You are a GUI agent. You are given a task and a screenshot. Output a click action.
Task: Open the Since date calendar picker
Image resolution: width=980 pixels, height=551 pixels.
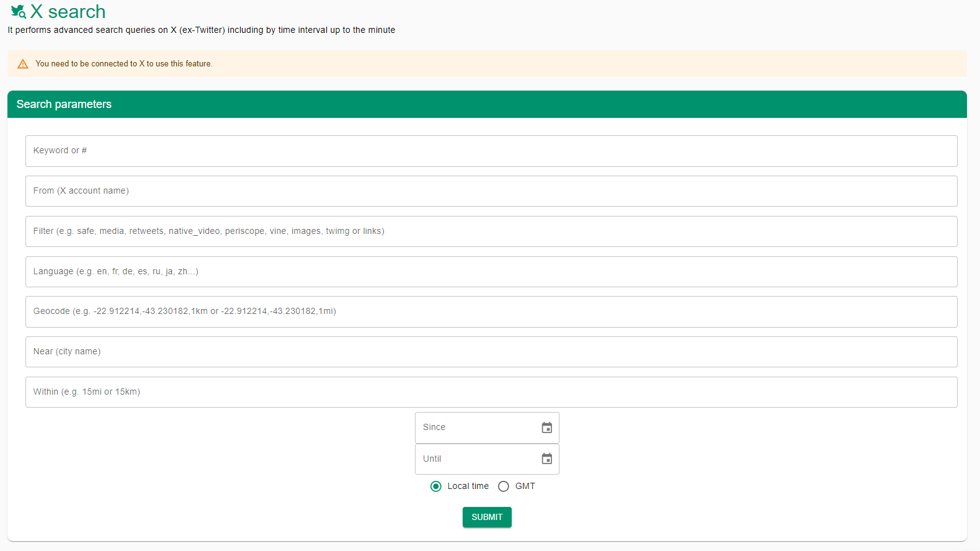(x=546, y=428)
